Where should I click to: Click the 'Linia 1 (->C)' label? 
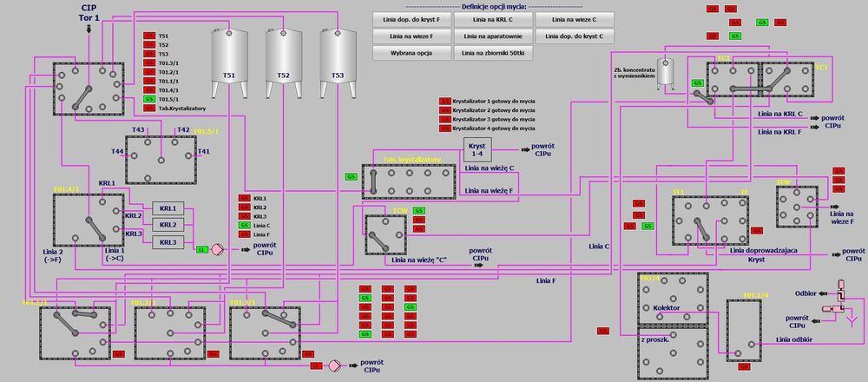[x=115, y=254]
